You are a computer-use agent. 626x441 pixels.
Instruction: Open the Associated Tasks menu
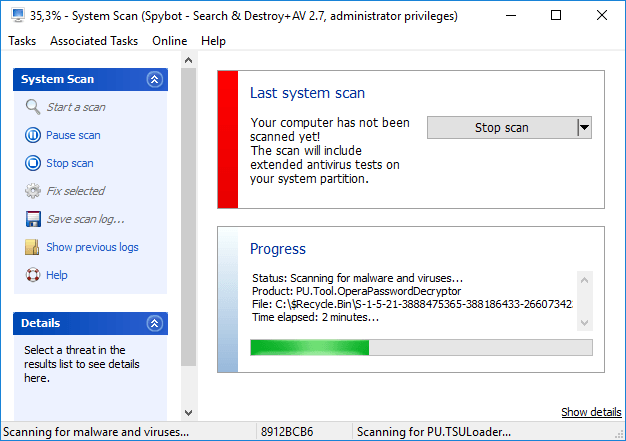(94, 41)
